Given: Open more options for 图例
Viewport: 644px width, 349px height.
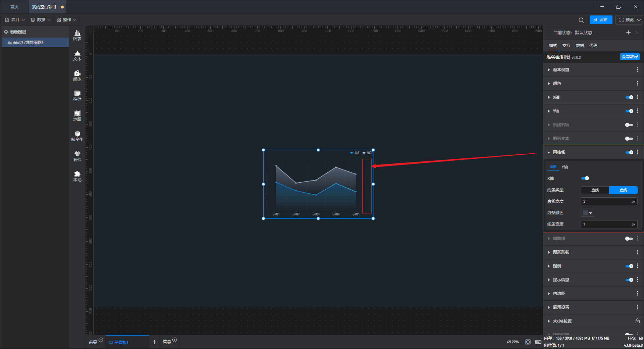Looking at the screenshot, I should pyautogui.click(x=637, y=266).
